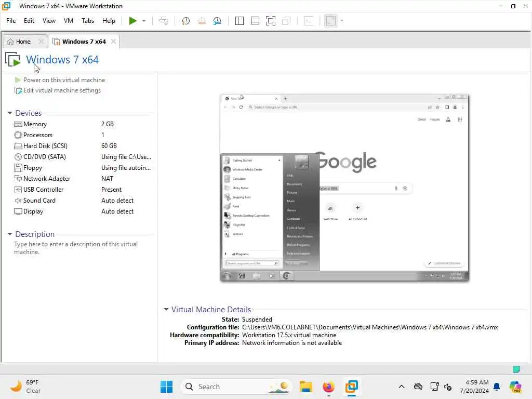This screenshot has width=532, height=399.
Task: Click the Workstation 17.5.x virtual machine text
Action: pyautogui.click(x=289, y=335)
